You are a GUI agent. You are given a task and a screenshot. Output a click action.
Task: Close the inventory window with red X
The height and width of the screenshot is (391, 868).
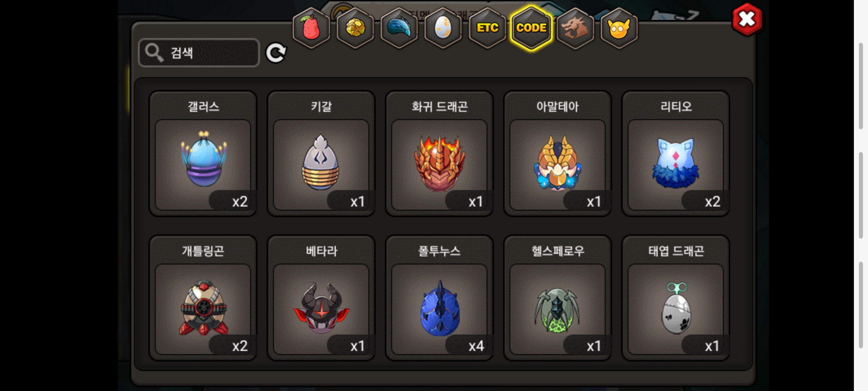point(747,20)
